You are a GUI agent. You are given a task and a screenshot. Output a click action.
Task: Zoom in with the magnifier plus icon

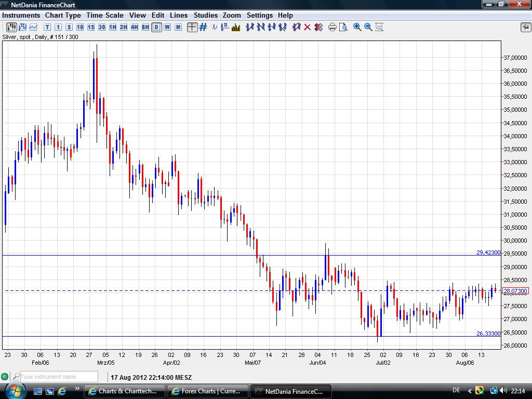point(357,27)
